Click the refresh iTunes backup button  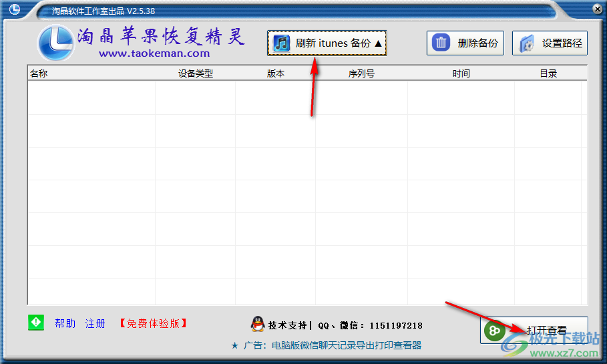point(327,43)
